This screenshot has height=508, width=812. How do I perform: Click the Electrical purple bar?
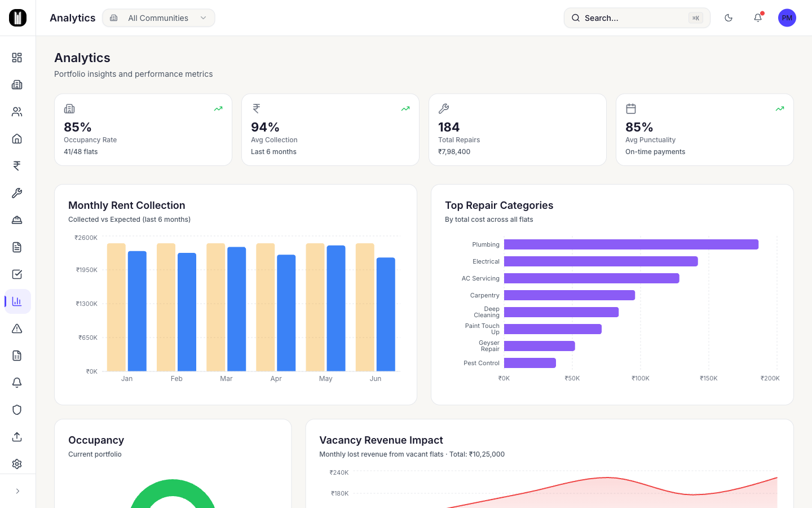(601, 261)
